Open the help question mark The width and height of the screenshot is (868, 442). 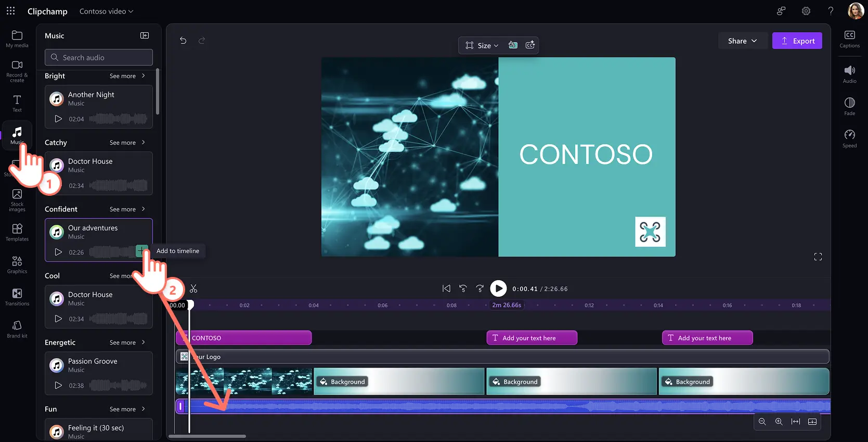point(831,11)
